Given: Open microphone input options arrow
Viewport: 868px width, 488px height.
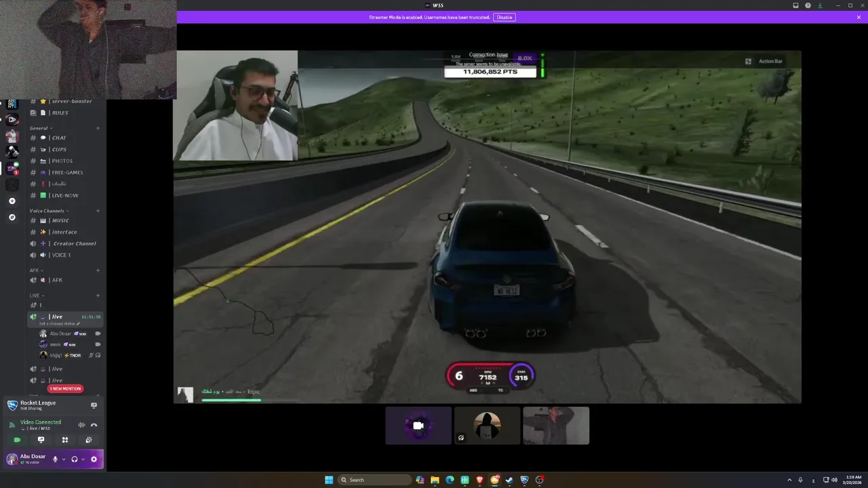Looking at the screenshot, I should point(64,459).
